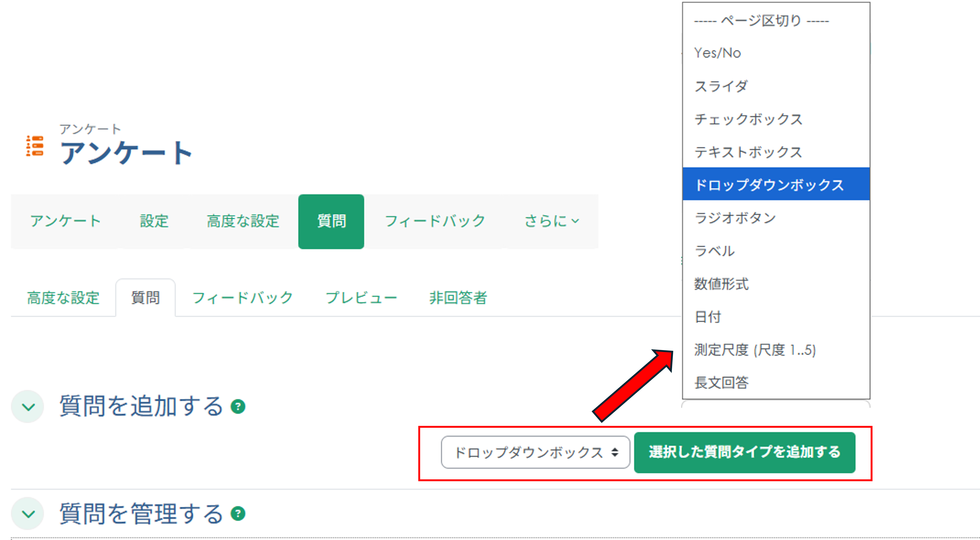This screenshot has width=980, height=540.
Task: Open help for 質問を追加する
Action: [x=238, y=406]
